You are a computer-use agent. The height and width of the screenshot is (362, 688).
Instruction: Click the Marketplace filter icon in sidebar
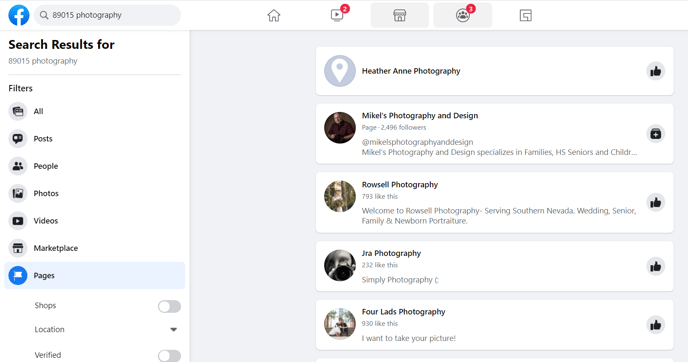[x=18, y=248]
